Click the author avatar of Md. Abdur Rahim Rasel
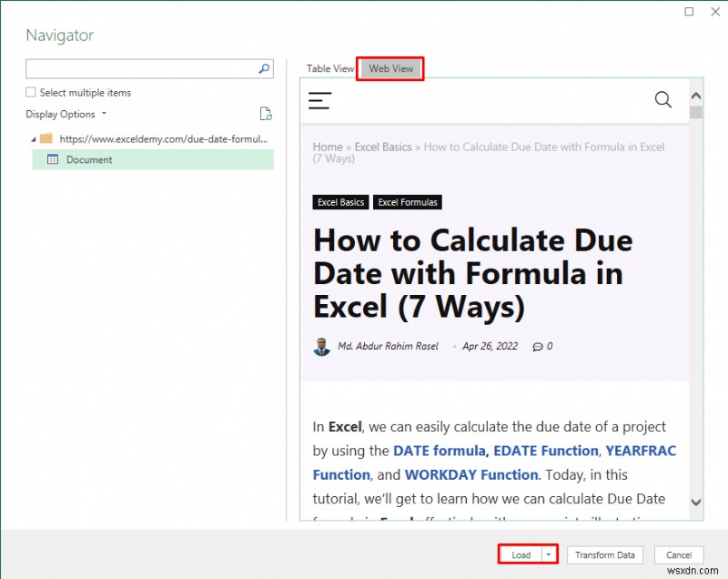 (322, 346)
